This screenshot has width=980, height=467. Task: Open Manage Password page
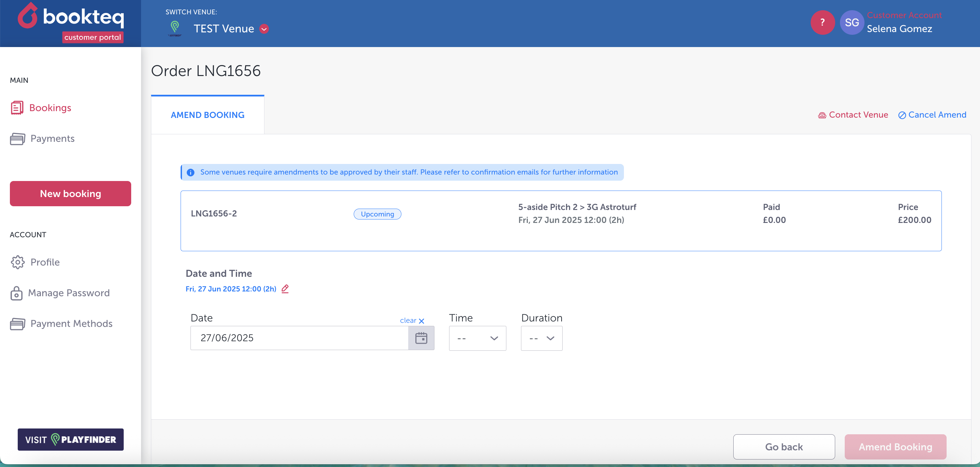tap(69, 293)
